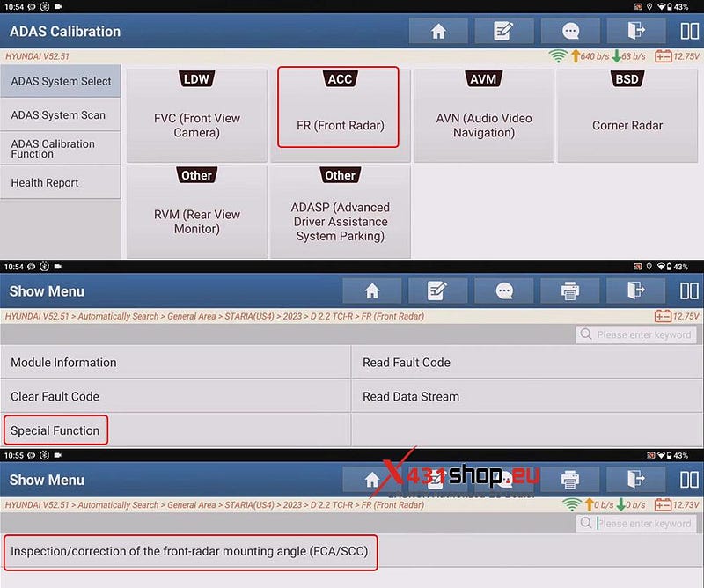Select ADASP Advanced Driver Assistance System Parking tile
Image resolution: width=704 pixels, height=588 pixels.
(340, 211)
